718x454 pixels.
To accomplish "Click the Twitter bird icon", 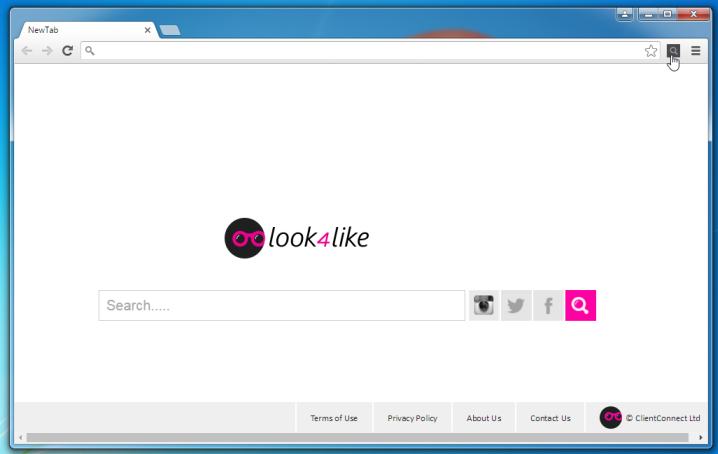I will click(516, 305).
